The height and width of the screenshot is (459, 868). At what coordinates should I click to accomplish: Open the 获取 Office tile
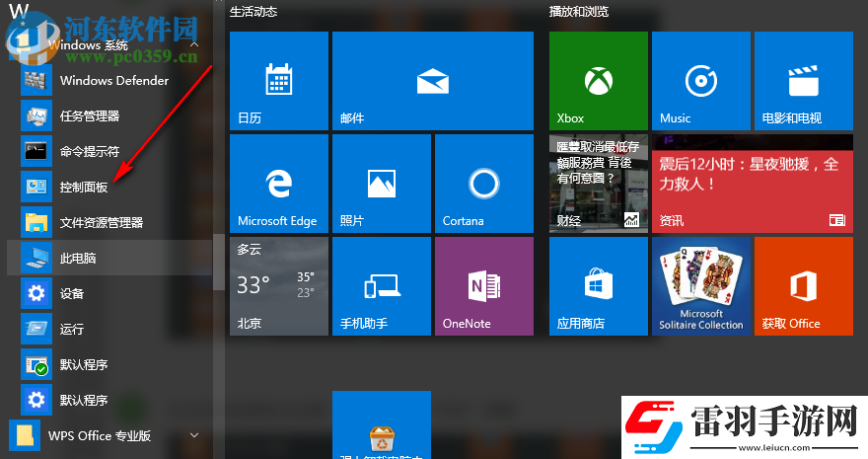(804, 286)
